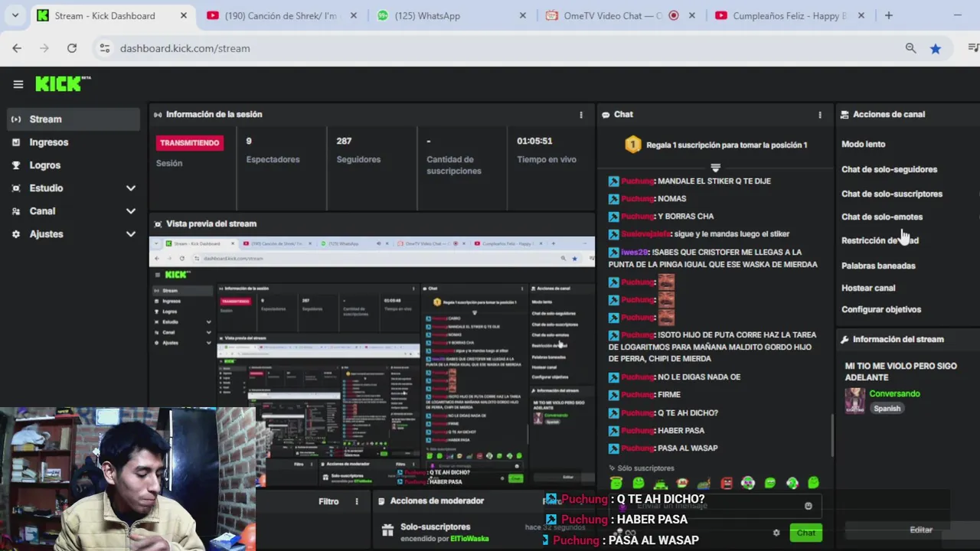Viewport: 980px width, 551px height.
Task: Open Chrome tab search dropdown
Action: point(15,15)
